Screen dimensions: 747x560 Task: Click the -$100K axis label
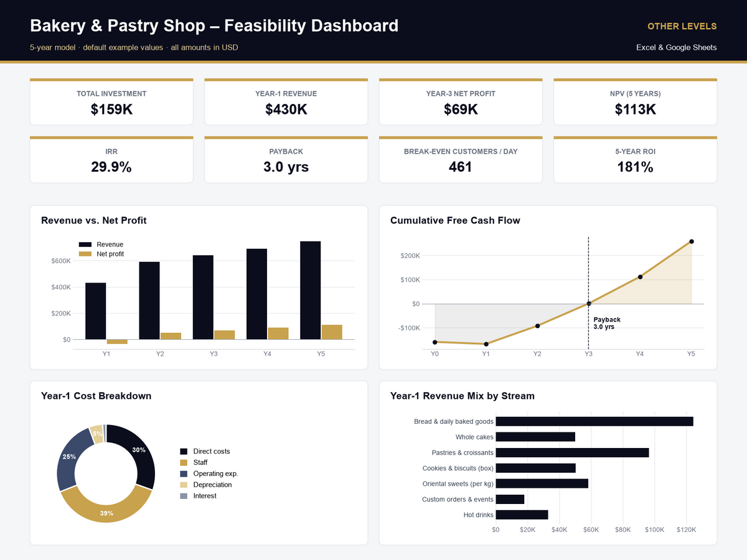[x=409, y=328]
